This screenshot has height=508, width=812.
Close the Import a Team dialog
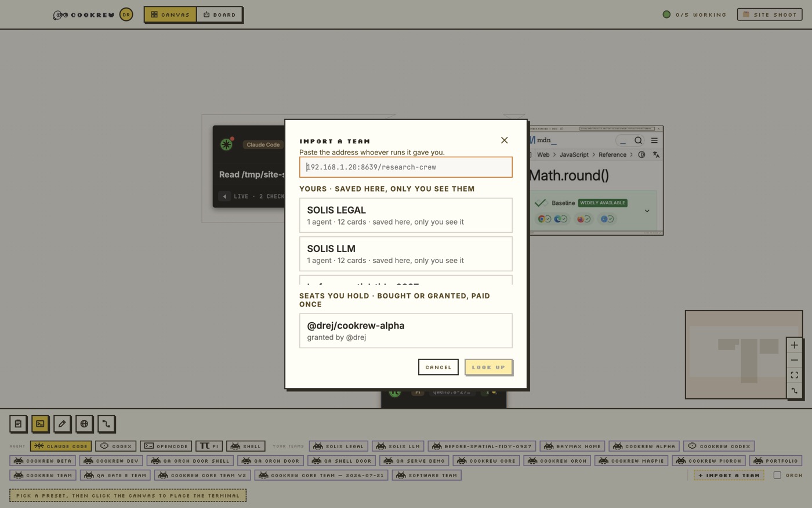pos(504,140)
